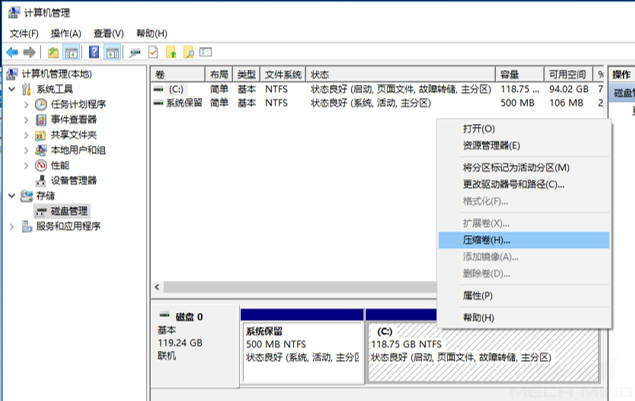Click the volume list left scroll arrow

click(x=158, y=287)
